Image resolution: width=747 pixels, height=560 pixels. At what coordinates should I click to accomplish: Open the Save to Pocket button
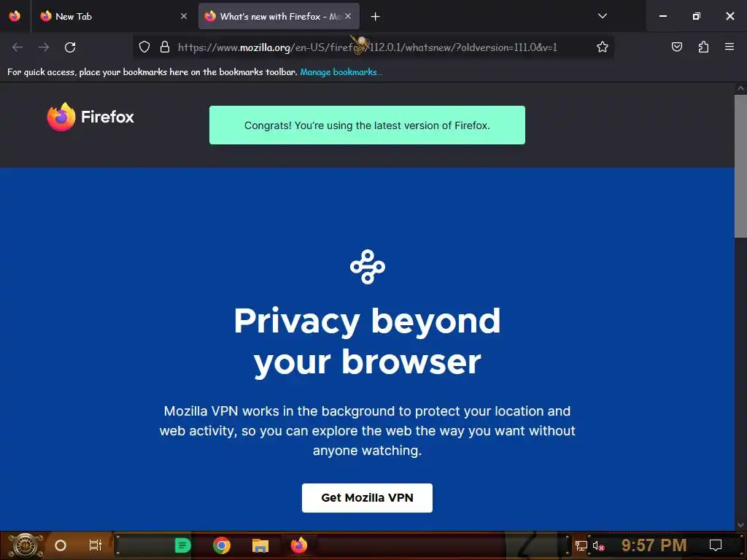click(x=676, y=47)
